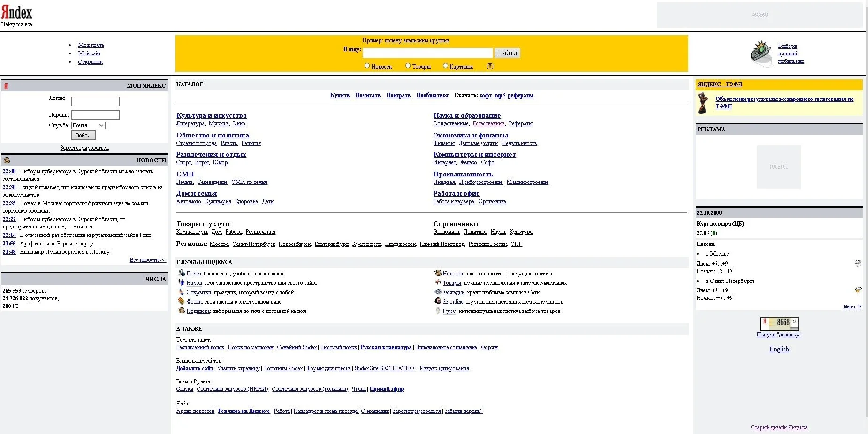Open the Пообщаться catalog tab link
Image resolution: width=868 pixels, height=434 pixels.
432,95
